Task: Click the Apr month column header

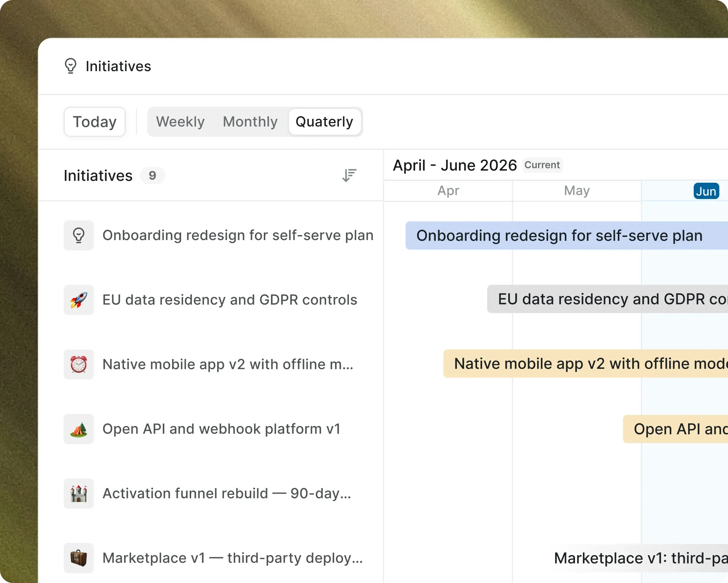Action: (x=448, y=191)
